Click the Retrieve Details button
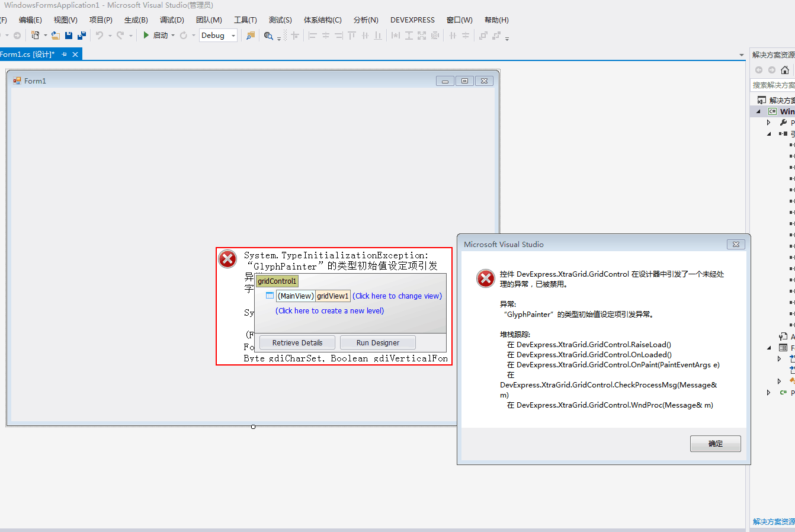This screenshot has width=795, height=532. [297, 343]
